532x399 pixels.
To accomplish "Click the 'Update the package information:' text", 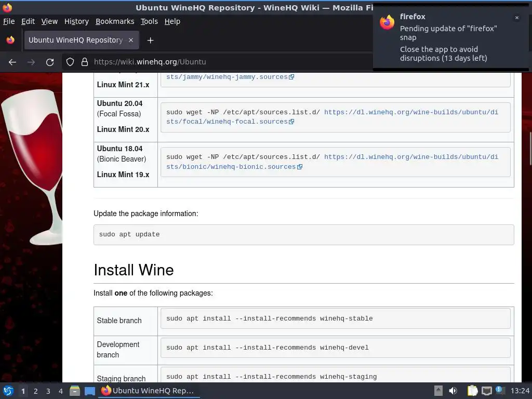I will click(x=146, y=214).
